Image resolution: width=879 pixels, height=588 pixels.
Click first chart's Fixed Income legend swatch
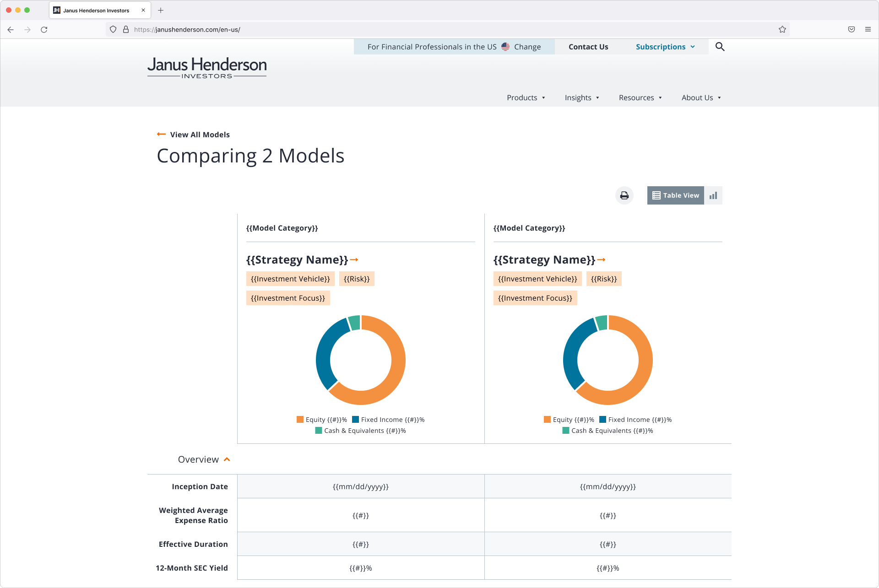pos(356,419)
